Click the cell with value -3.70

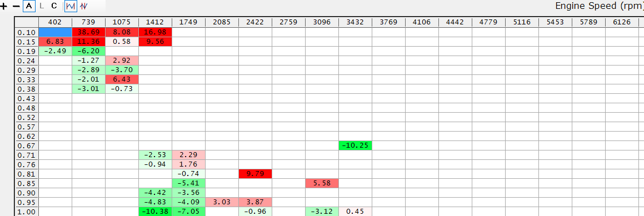tap(122, 70)
